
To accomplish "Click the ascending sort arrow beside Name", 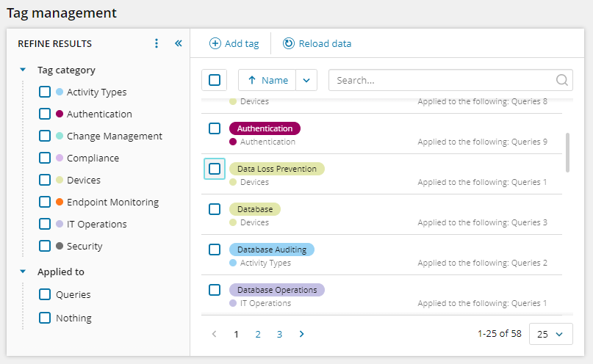I will [252, 80].
